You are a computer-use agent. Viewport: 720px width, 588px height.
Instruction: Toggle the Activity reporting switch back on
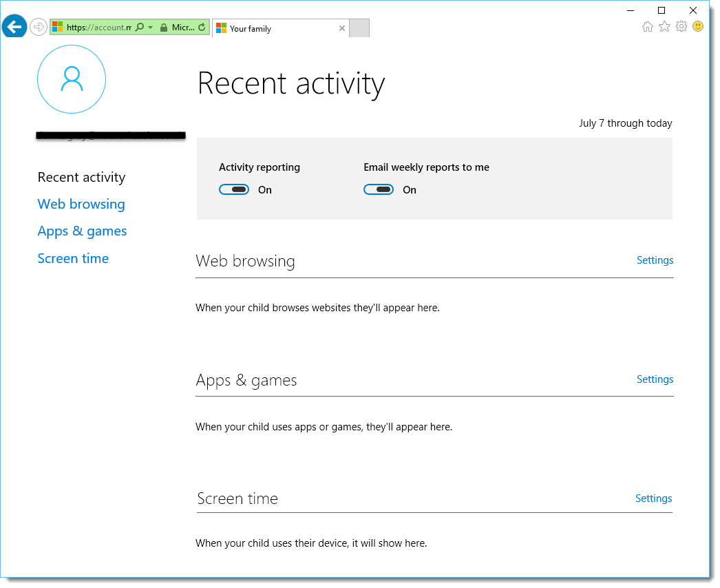234,189
